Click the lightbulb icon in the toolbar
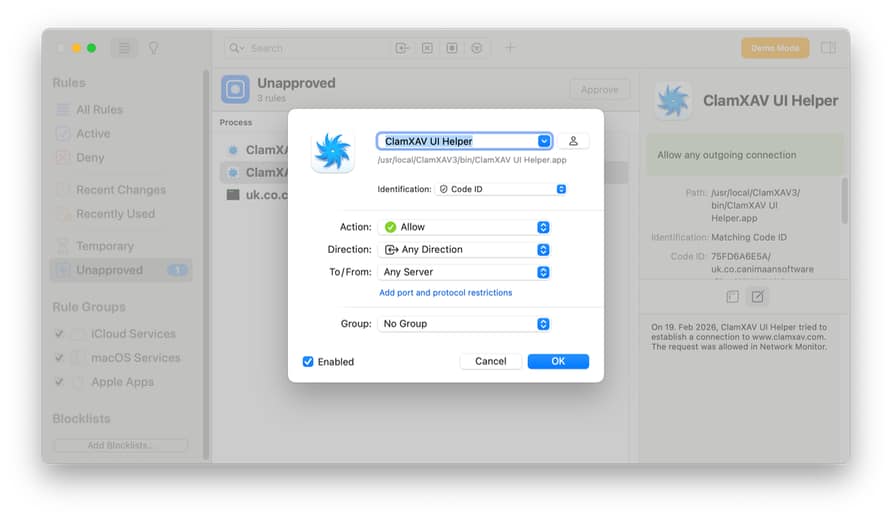The image size is (892, 519). pos(153,48)
